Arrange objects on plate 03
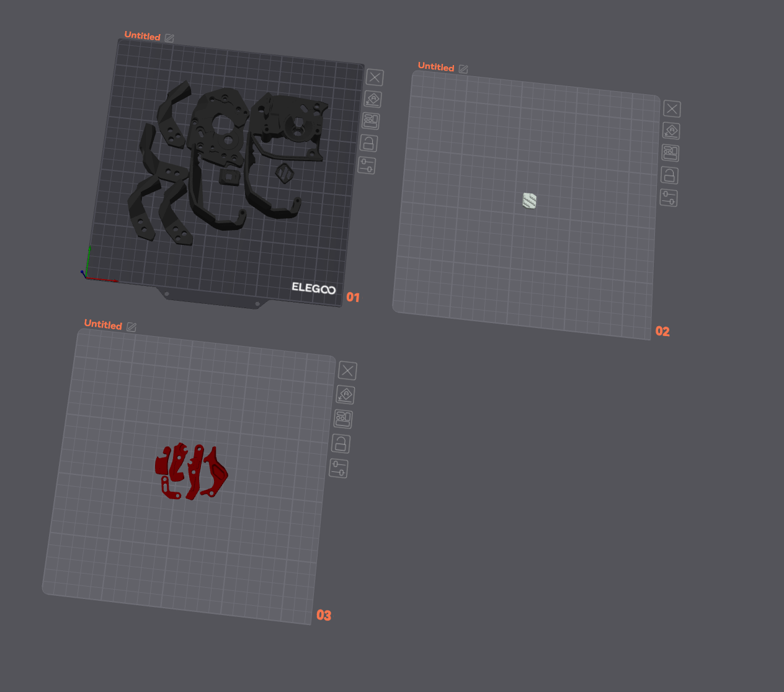The width and height of the screenshot is (784, 692). (343, 419)
